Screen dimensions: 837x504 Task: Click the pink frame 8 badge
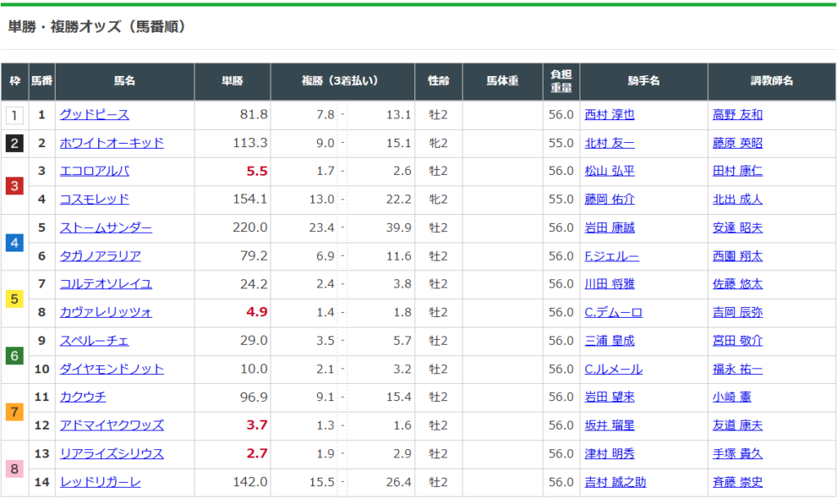click(x=15, y=468)
